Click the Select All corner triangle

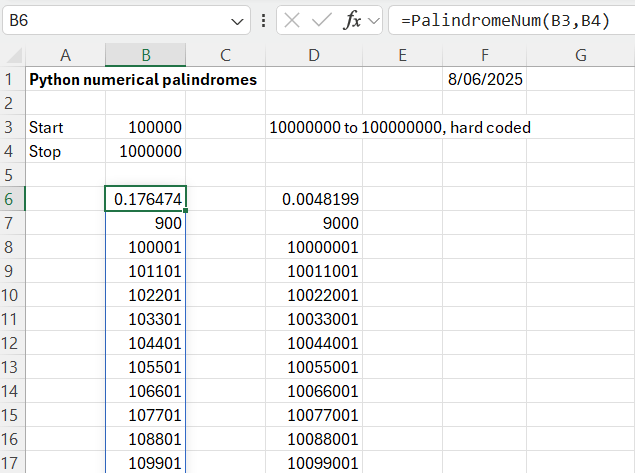pyautogui.click(x=15, y=55)
